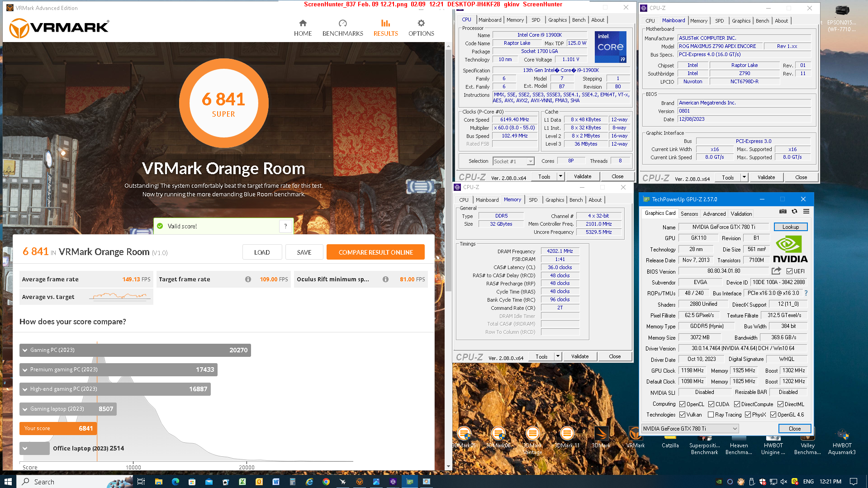Toggle the DirectML checkbox
868x488 pixels.
780,404
